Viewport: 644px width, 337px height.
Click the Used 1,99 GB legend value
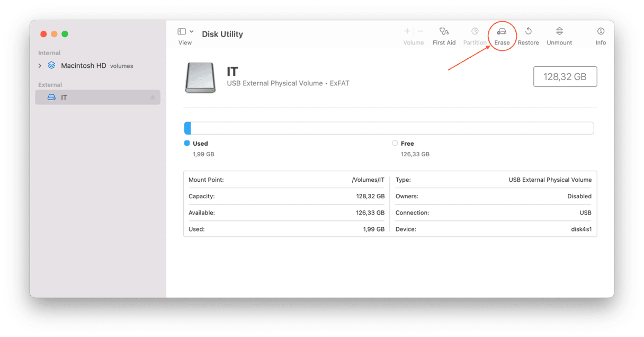pos(203,154)
